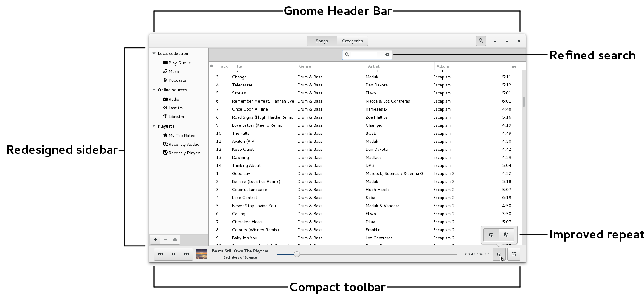This screenshot has height=298, width=644.
Task: Open the Podcasts source
Action: (177, 80)
